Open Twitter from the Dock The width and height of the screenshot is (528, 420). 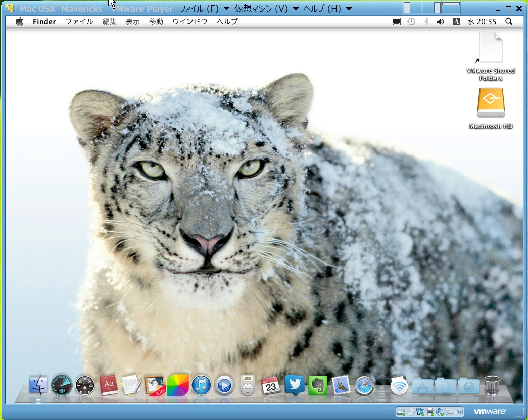click(295, 385)
